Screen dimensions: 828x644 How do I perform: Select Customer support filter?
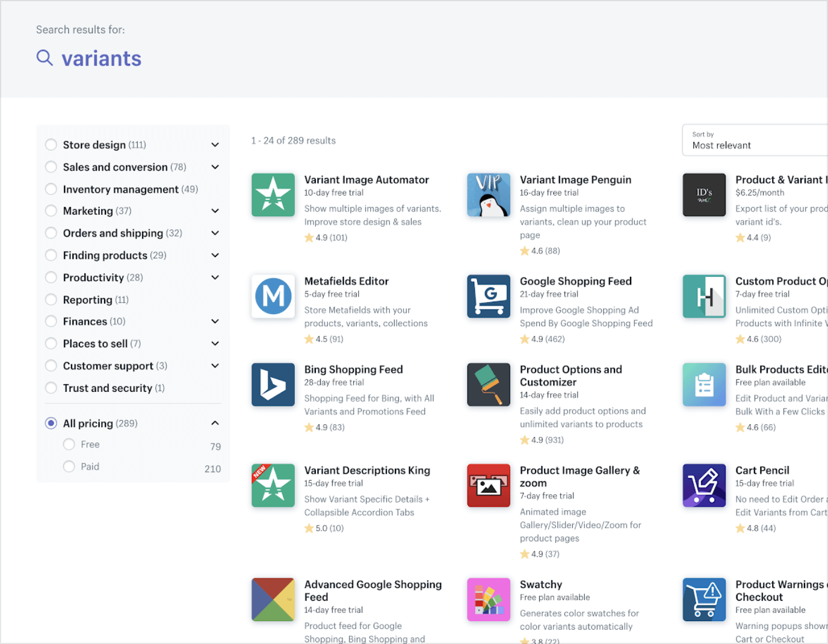coord(51,366)
